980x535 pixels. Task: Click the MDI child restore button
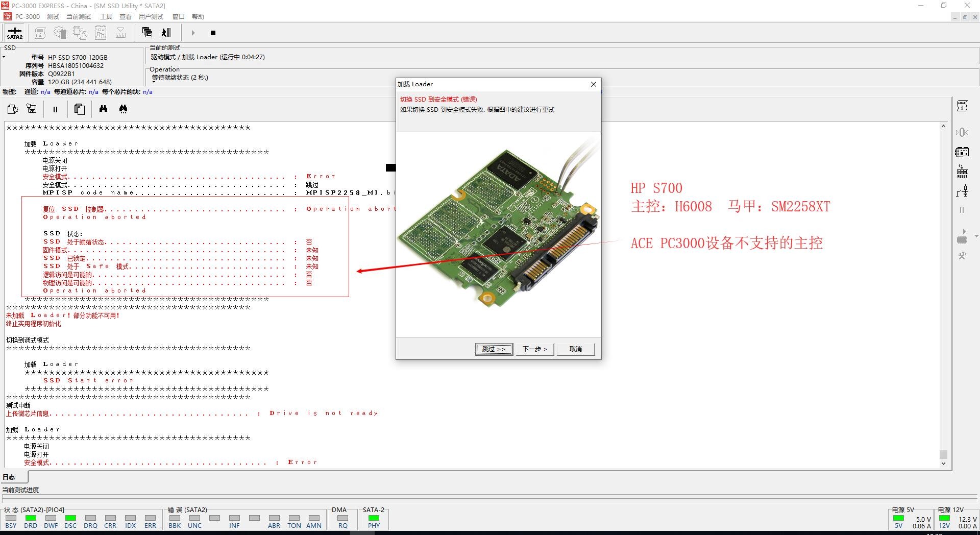click(965, 17)
